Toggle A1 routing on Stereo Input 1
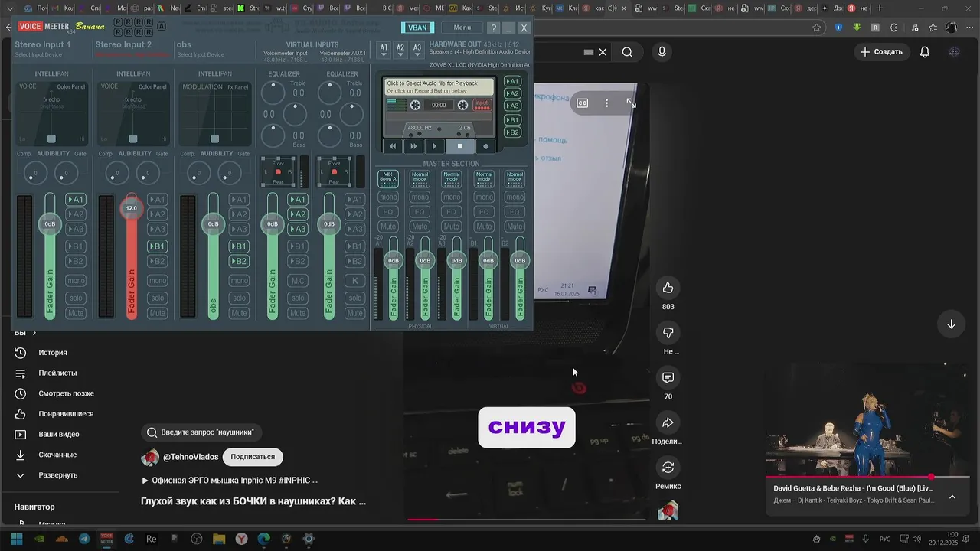The height and width of the screenshot is (551, 980). (75, 200)
